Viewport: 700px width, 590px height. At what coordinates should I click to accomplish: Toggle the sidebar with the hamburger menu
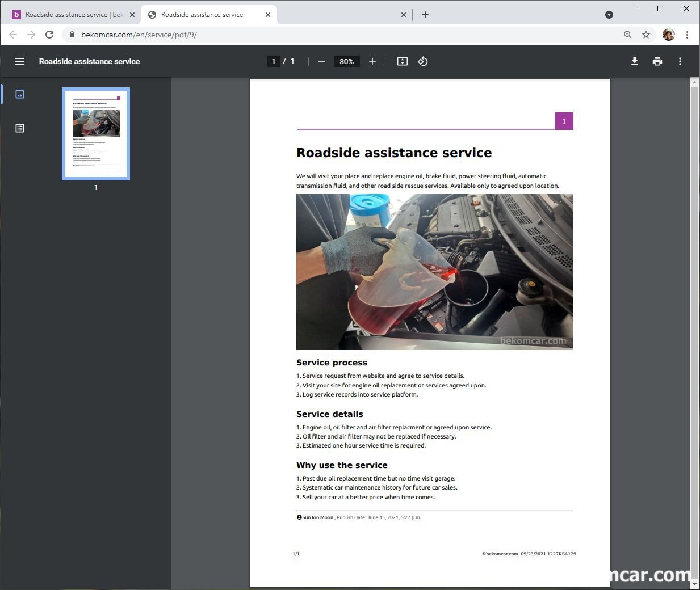(20, 61)
